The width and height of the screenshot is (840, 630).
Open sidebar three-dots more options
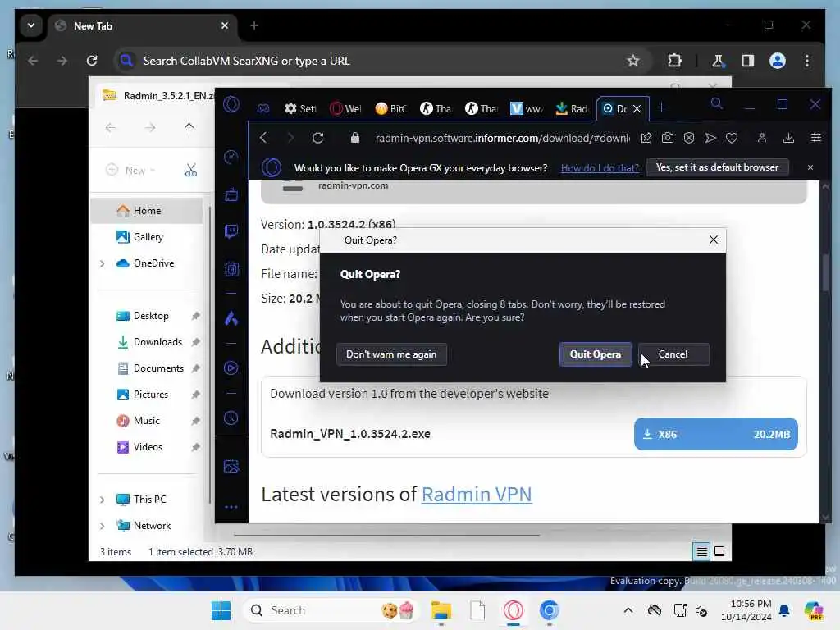231,507
